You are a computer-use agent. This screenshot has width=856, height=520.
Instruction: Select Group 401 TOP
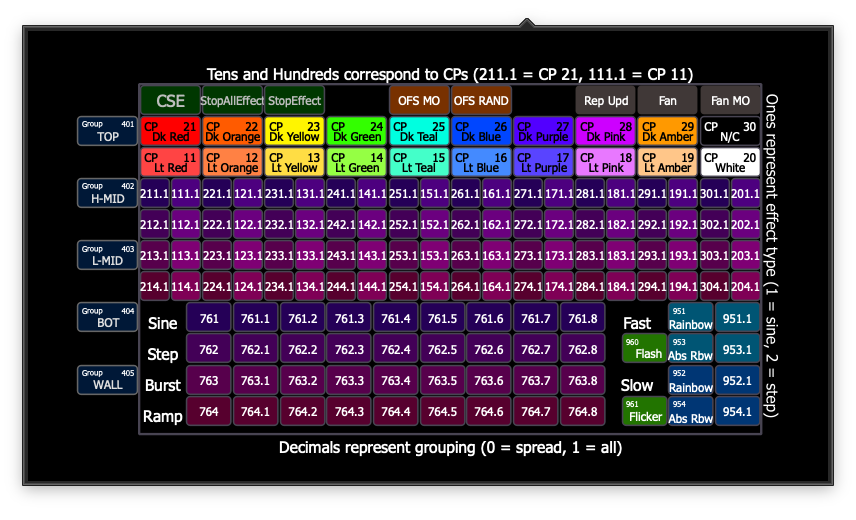(x=108, y=131)
